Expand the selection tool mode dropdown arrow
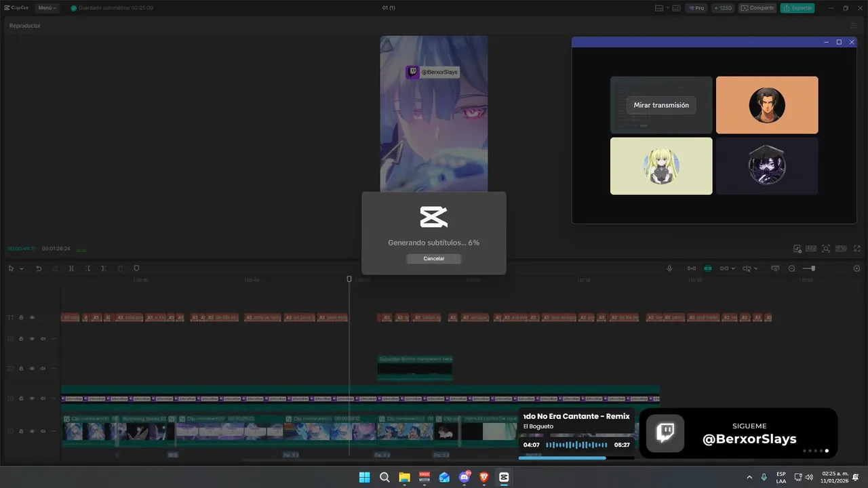Image resolution: width=868 pixels, height=488 pixels. (x=21, y=269)
